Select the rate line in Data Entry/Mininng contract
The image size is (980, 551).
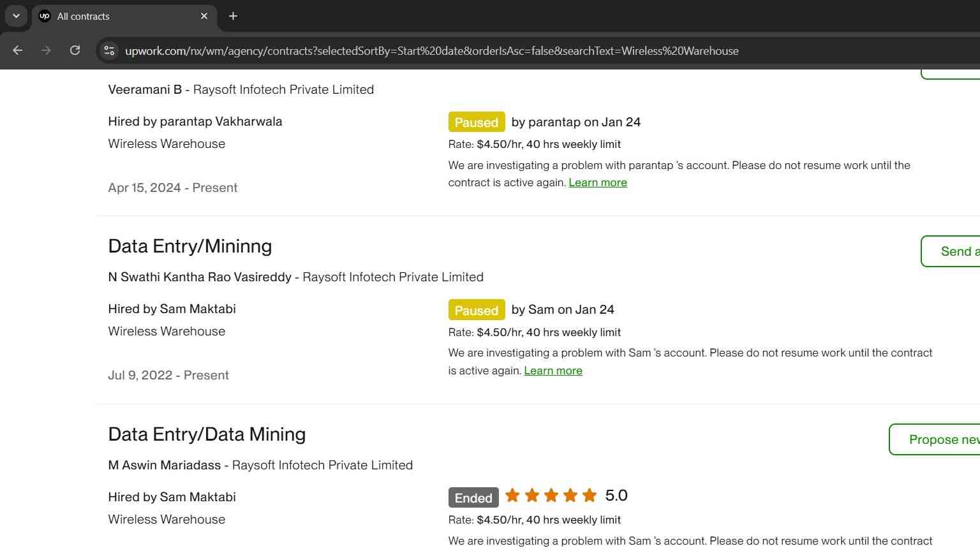535,332
